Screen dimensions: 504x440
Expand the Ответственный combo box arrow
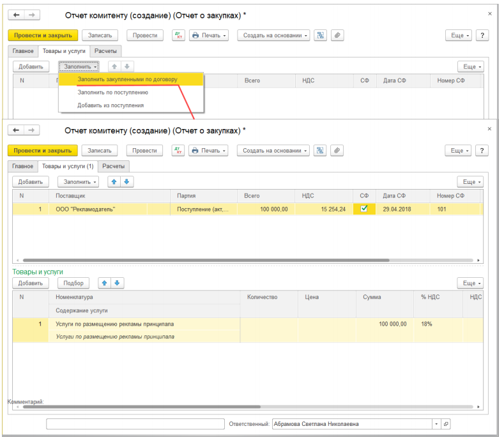click(x=436, y=424)
